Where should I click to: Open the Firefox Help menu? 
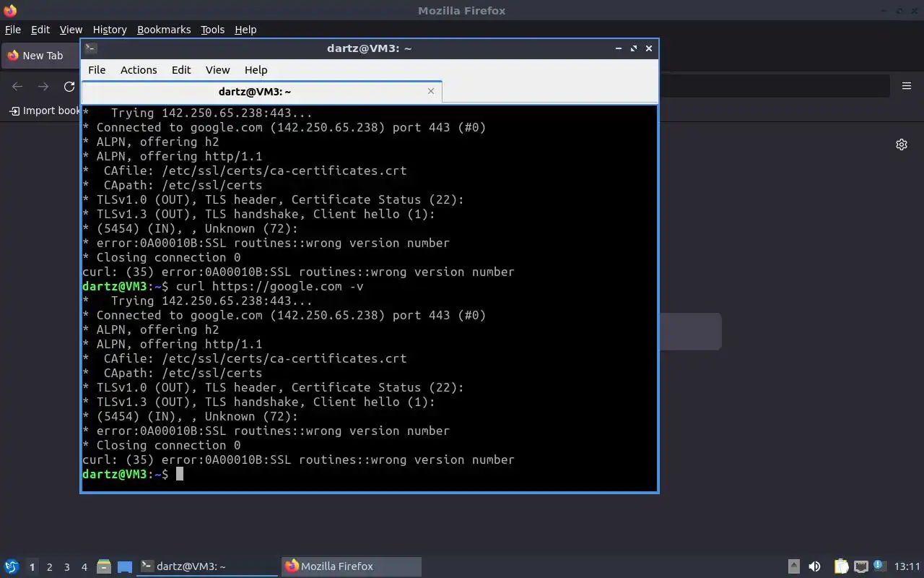[245, 30]
